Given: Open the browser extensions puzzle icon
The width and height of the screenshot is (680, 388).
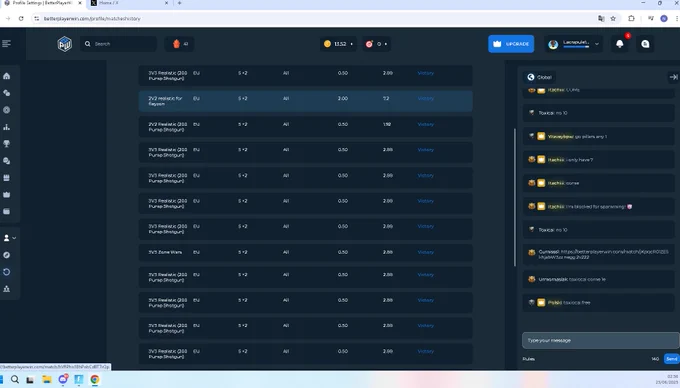Looking at the screenshot, I should (631, 19).
